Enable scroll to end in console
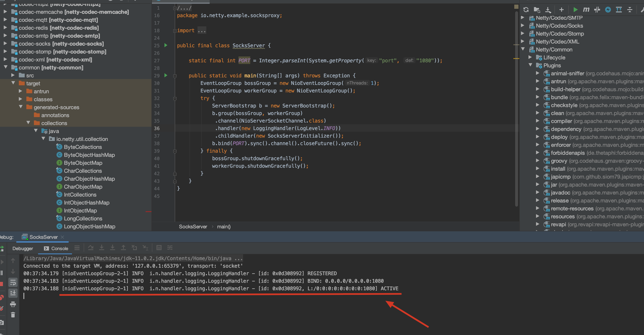The image size is (644, 335). tap(13, 293)
